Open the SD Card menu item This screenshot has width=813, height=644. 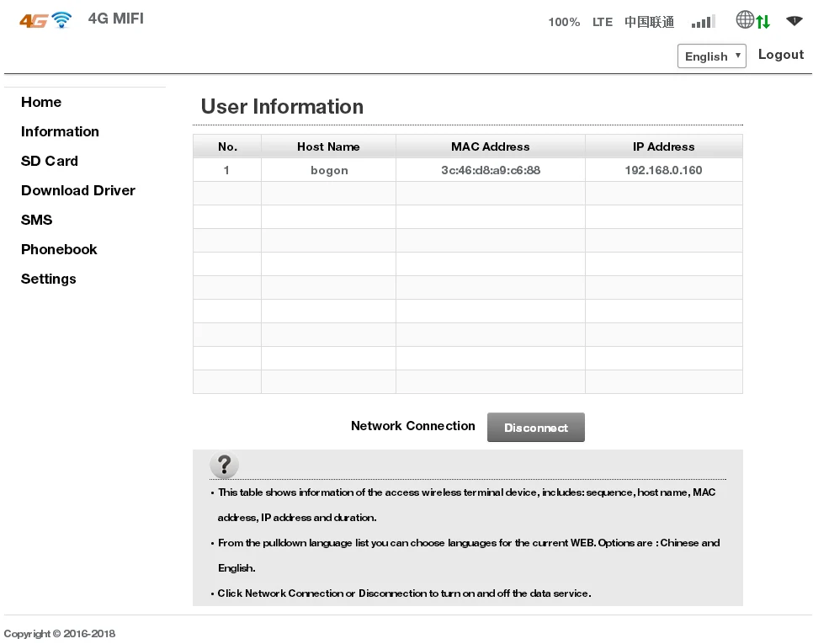pos(50,162)
